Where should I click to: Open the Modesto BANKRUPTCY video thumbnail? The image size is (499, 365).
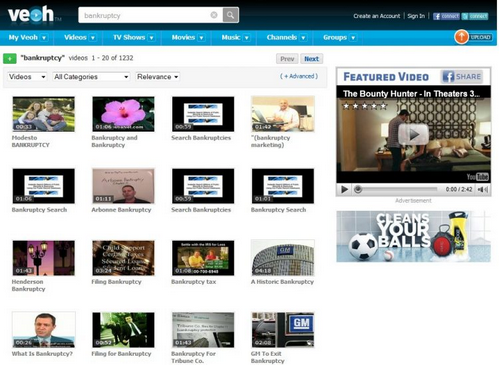pyautogui.click(x=44, y=114)
